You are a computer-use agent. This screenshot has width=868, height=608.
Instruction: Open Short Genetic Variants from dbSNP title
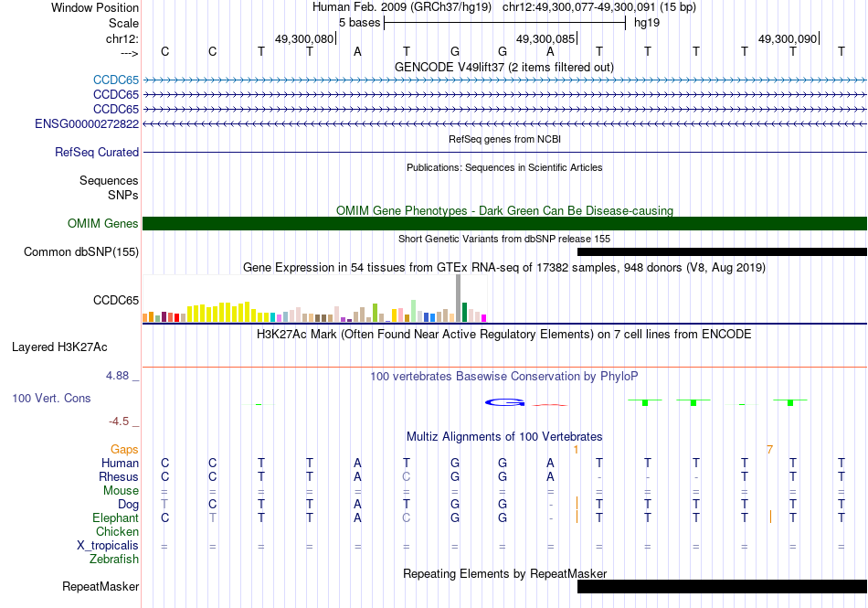(504, 239)
